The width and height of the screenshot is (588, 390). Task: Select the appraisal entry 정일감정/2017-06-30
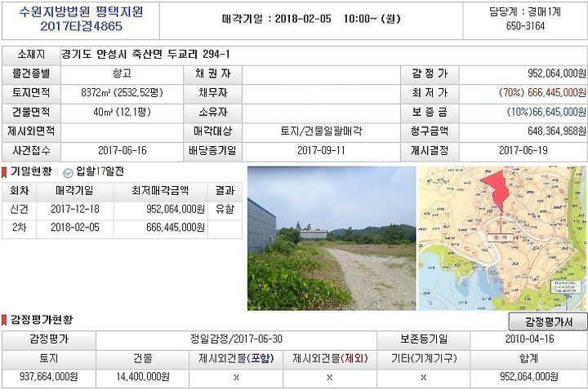coord(236,339)
